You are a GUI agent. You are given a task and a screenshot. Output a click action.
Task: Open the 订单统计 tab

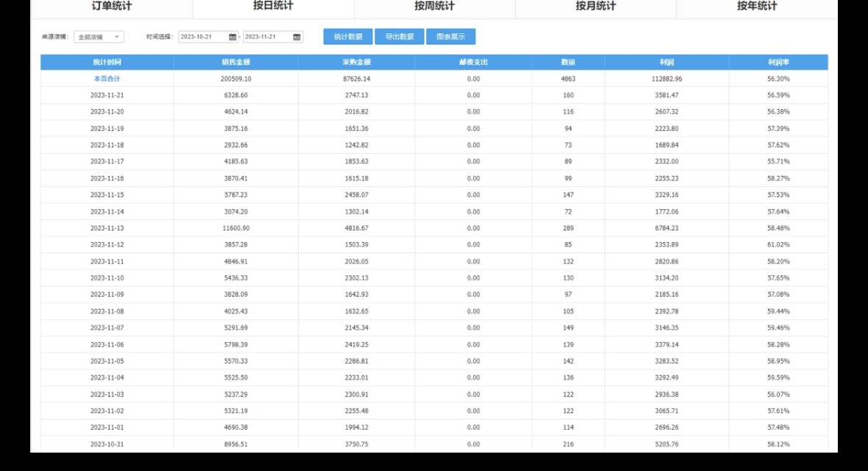[x=110, y=7]
